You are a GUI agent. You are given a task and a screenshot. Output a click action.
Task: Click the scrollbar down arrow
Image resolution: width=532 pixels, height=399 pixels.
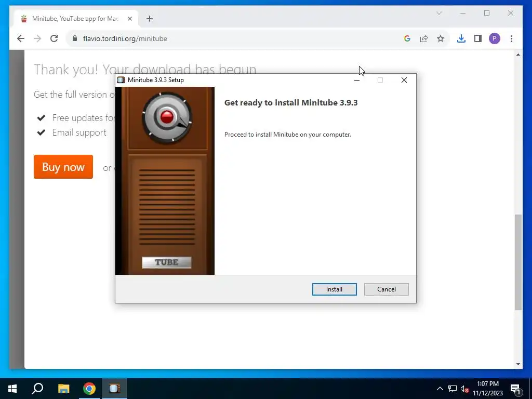point(518,364)
